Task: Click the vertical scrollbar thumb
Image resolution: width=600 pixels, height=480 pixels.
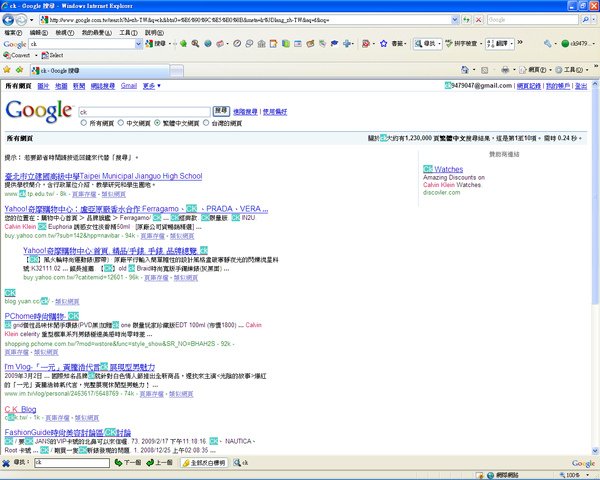Action: coord(595,197)
